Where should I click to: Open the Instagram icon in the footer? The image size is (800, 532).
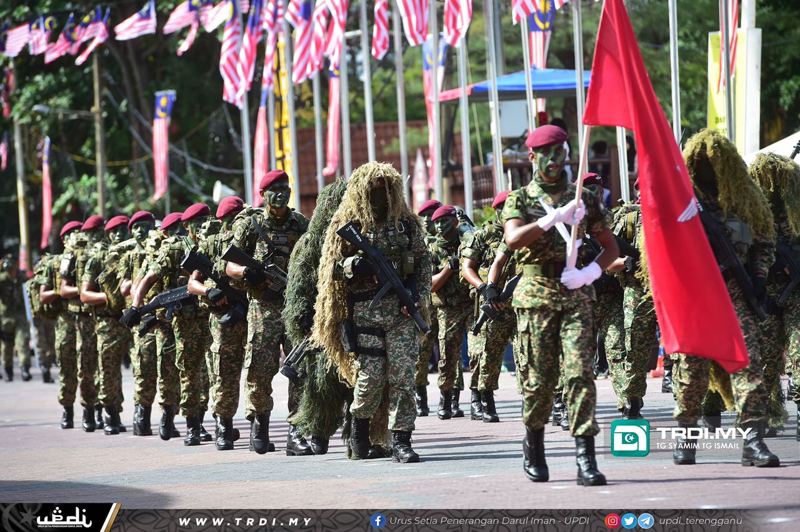[612, 521]
